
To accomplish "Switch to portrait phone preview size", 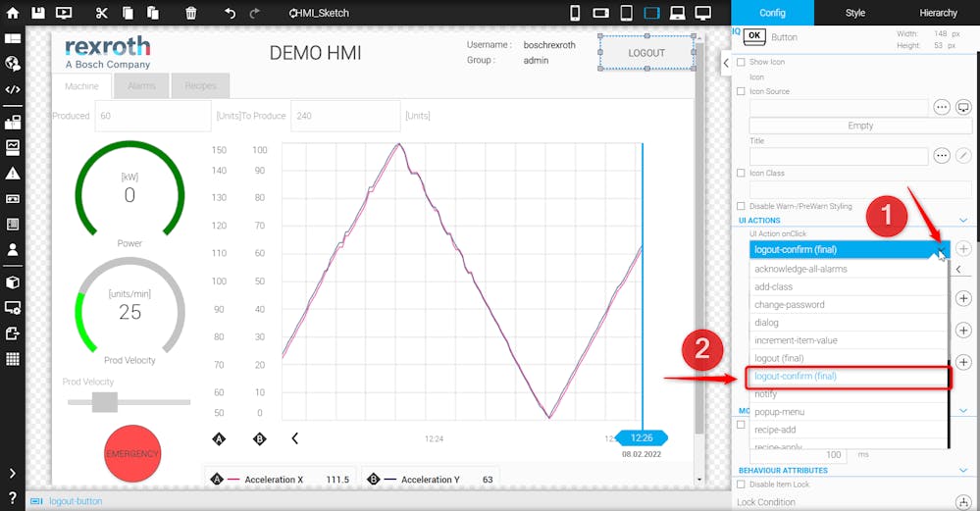I will [575, 13].
